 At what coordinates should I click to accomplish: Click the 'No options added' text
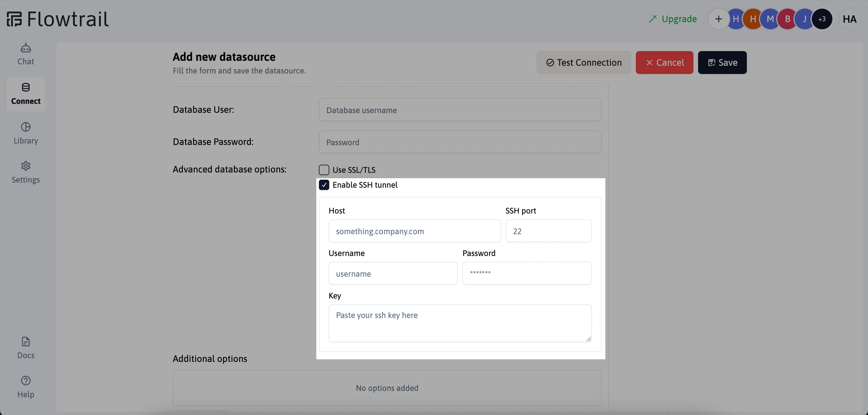click(387, 388)
